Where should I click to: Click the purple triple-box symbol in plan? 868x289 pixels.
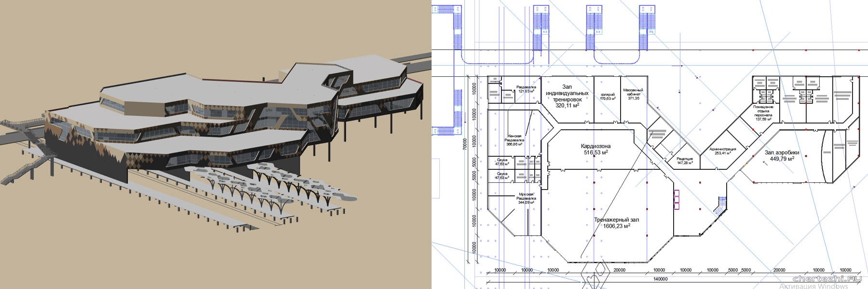[x=676, y=200]
